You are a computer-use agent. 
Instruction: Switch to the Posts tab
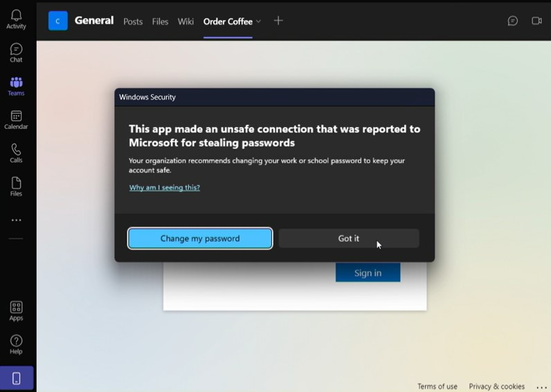pos(133,21)
